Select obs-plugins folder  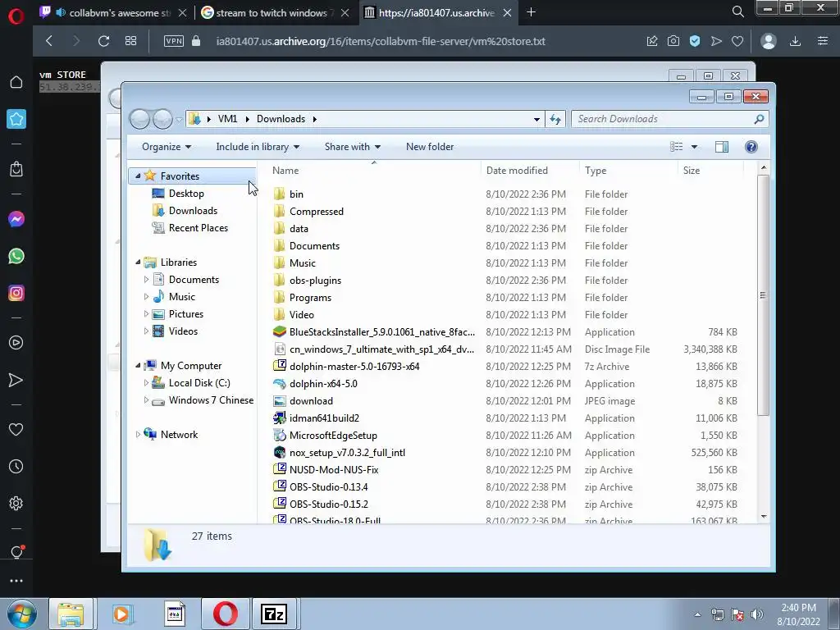(x=315, y=281)
